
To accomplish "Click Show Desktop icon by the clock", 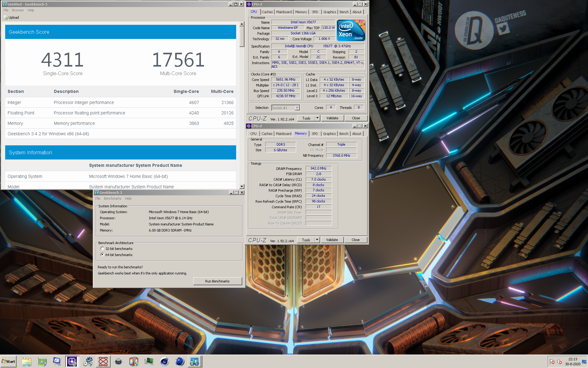I will (x=585, y=362).
